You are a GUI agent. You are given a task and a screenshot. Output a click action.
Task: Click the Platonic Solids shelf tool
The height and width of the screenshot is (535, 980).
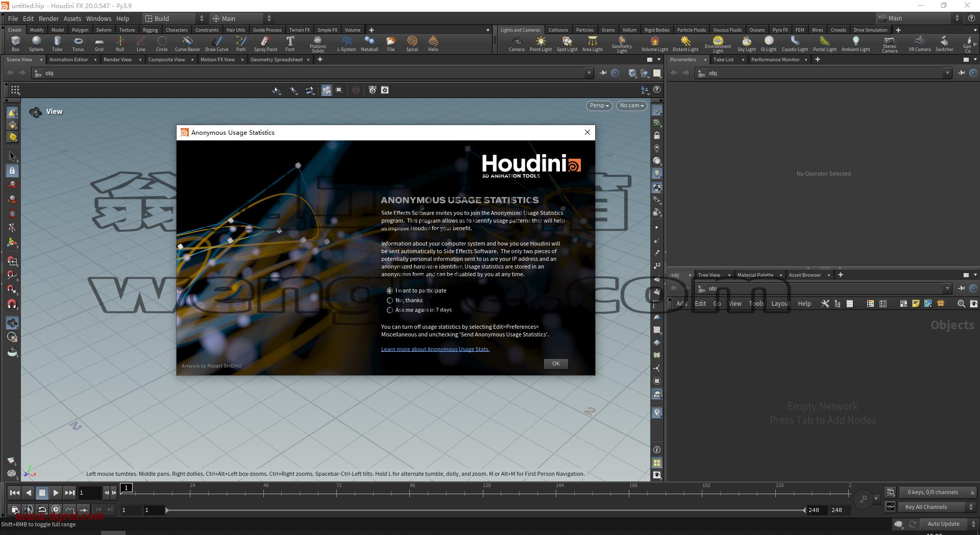click(318, 44)
